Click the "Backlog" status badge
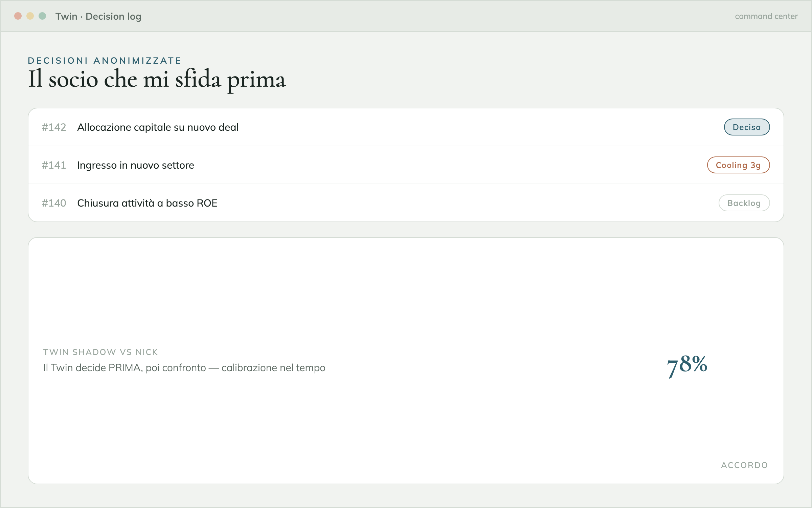The height and width of the screenshot is (508, 812). point(744,203)
